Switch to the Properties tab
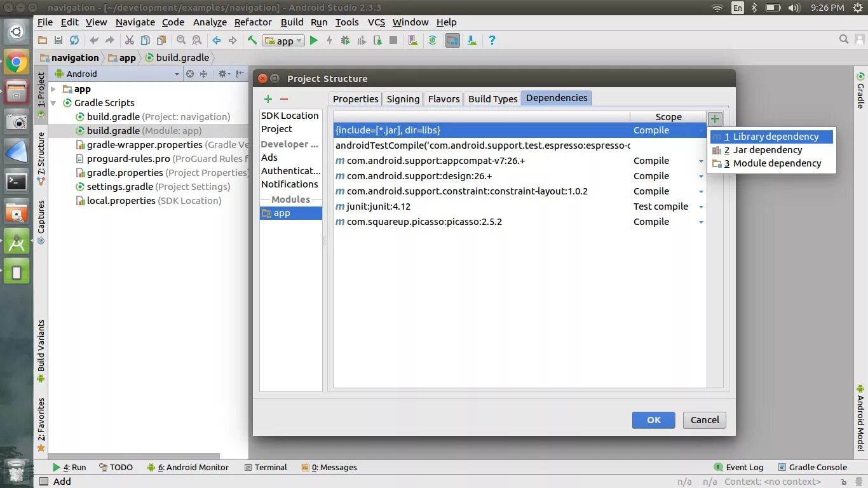The image size is (868, 488). [x=355, y=98]
